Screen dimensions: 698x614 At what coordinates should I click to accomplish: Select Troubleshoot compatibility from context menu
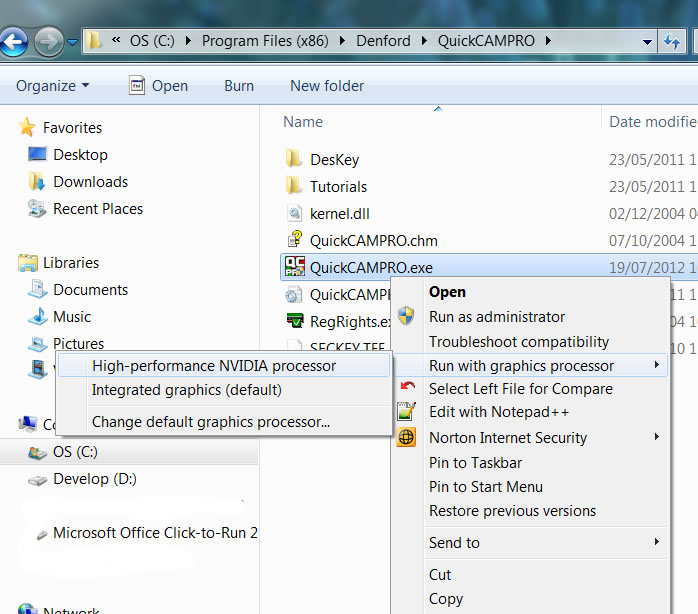pyautogui.click(x=518, y=341)
